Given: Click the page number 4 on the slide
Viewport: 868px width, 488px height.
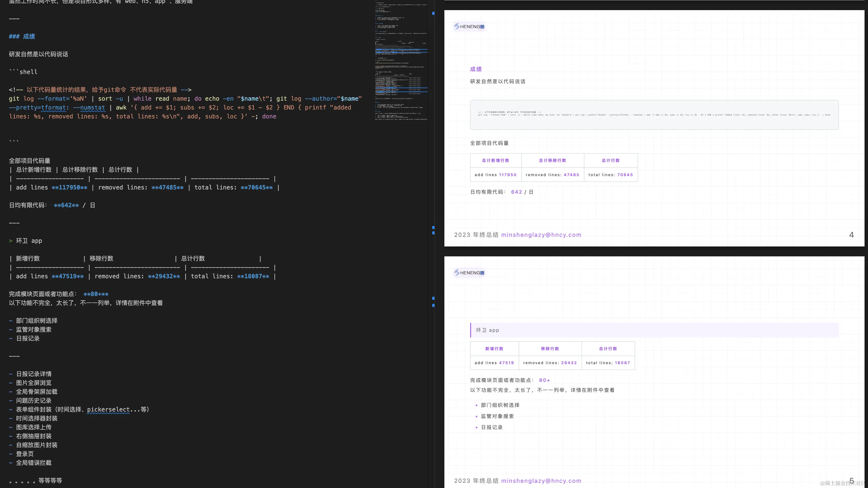Looking at the screenshot, I should (851, 235).
